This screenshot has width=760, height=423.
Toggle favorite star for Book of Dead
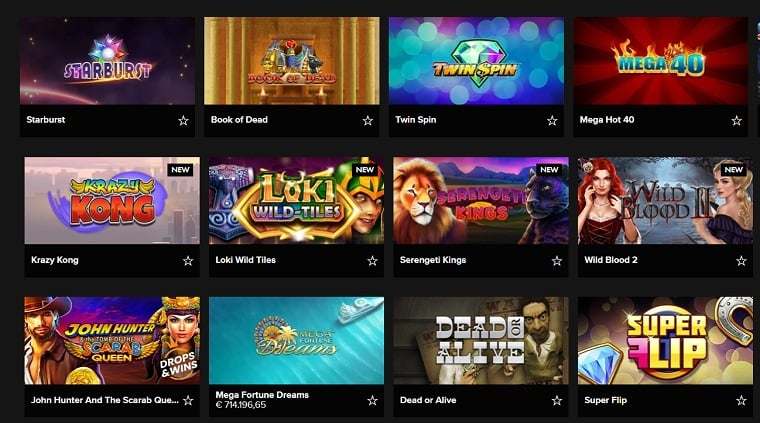367,120
